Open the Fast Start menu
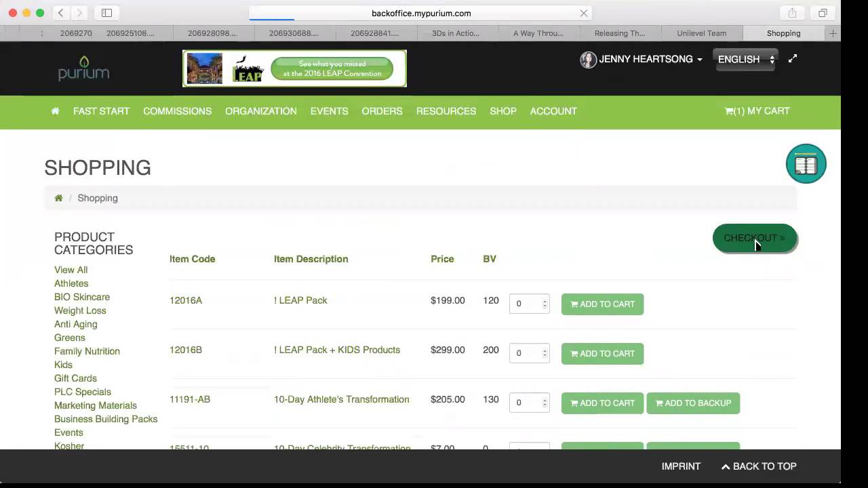 101,111
